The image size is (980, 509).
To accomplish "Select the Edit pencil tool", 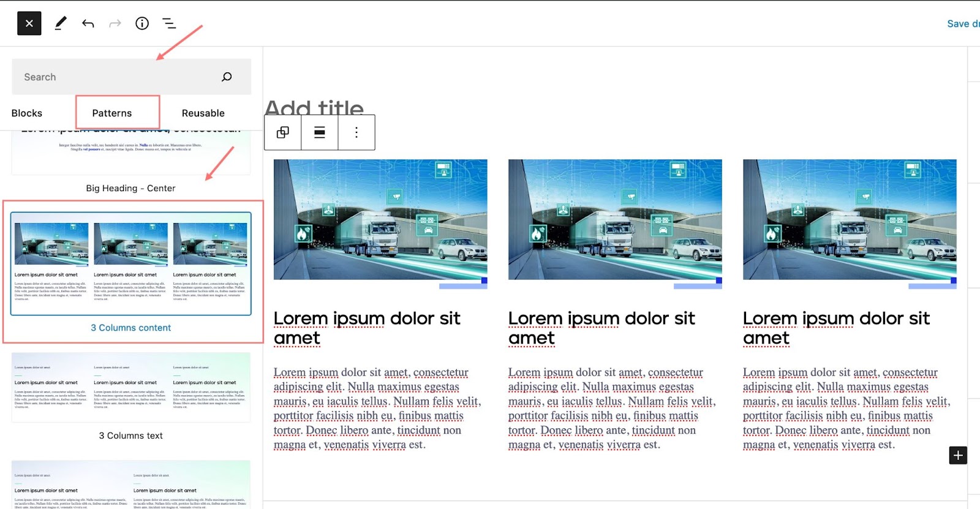I will pyautogui.click(x=60, y=23).
